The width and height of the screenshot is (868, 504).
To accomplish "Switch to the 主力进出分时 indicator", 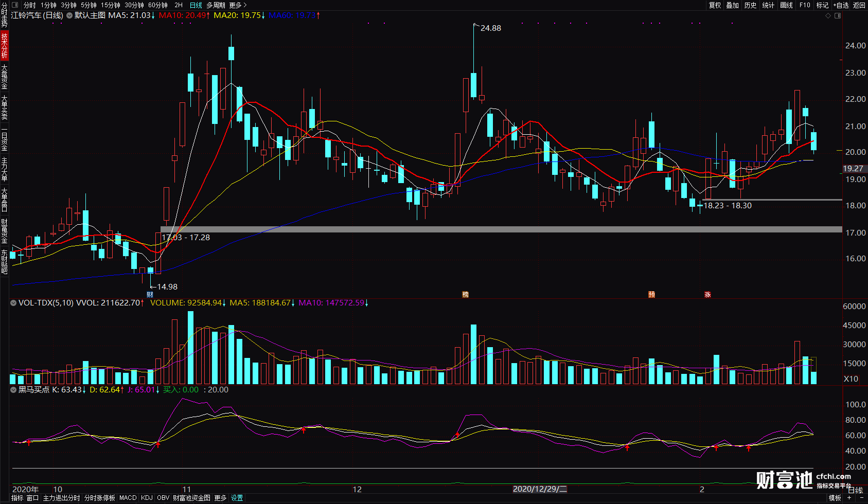I will [x=61, y=498].
